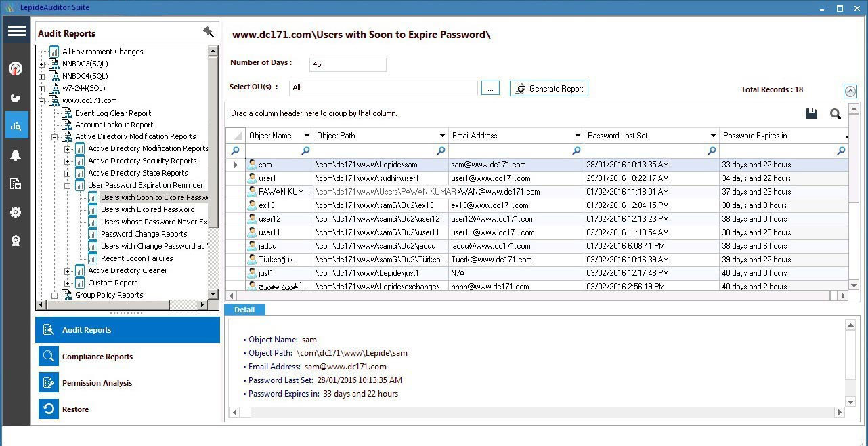Collapse the User Password Expiration Reminder node
The height and width of the screenshot is (446, 868).
[x=68, y=185]
